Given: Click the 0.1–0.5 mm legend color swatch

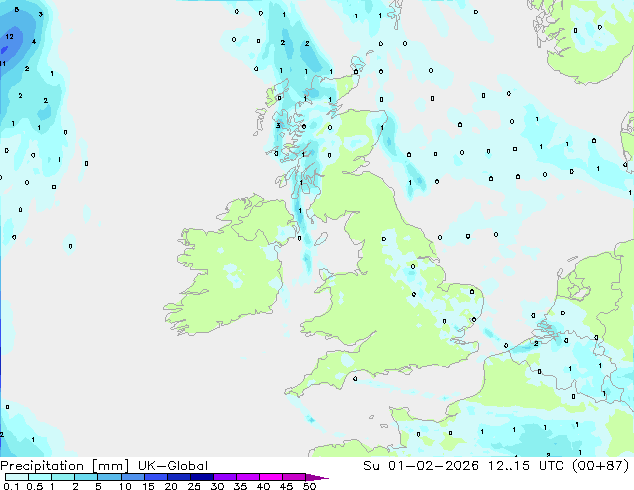Looking at the screenshot, I should coord(17,477).
